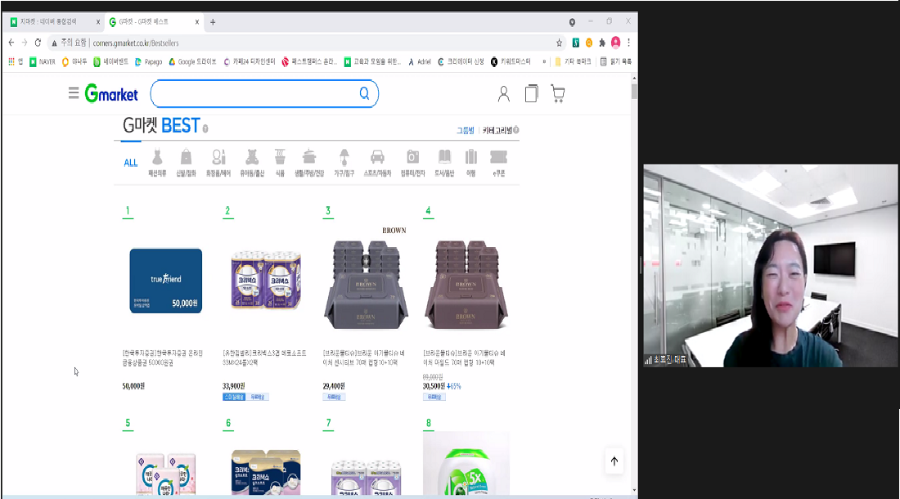Open the NAVER bookmark

click(42, 61)
